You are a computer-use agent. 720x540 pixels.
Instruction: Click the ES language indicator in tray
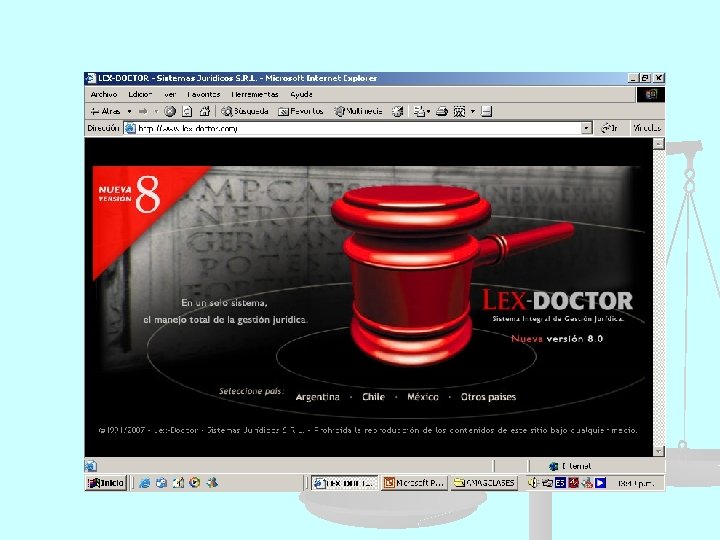click(560, 483)
